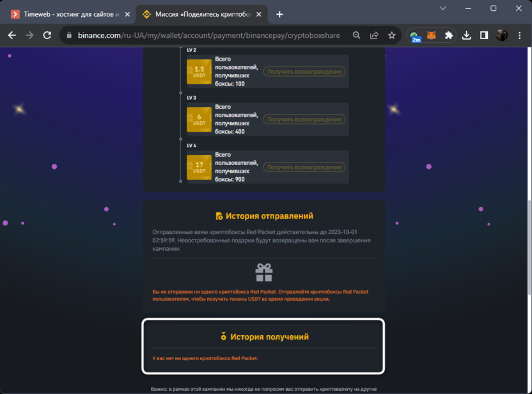
Task: Go back to the previous page
Action: click(x=12, y=35)
